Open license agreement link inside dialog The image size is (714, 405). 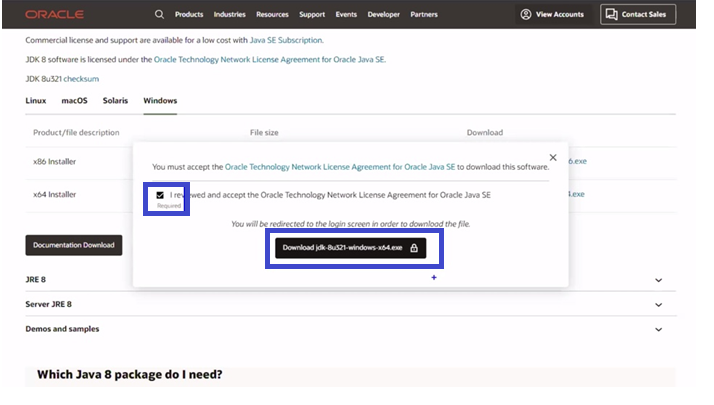coord(340,167)
